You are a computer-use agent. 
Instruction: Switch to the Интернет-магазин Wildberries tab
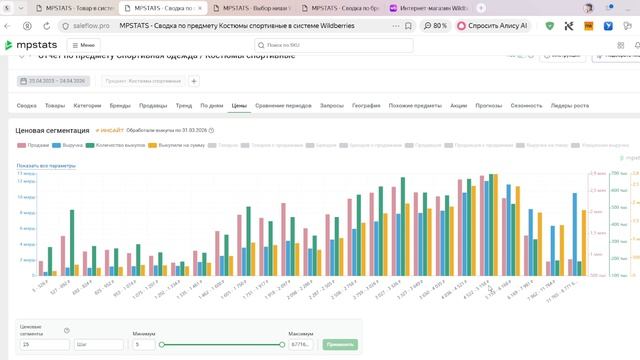(x=428, y=8)
